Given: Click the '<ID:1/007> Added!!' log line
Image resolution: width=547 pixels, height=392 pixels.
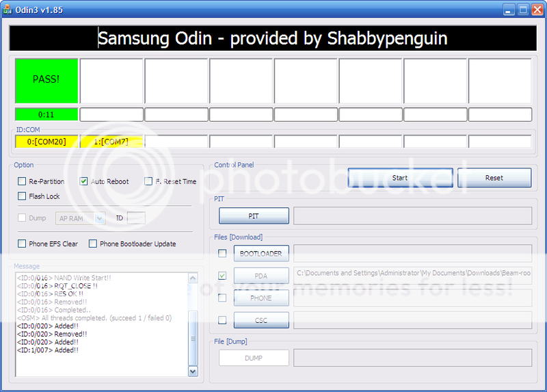Looking at the screenshot, I should [x=47, y=350].
